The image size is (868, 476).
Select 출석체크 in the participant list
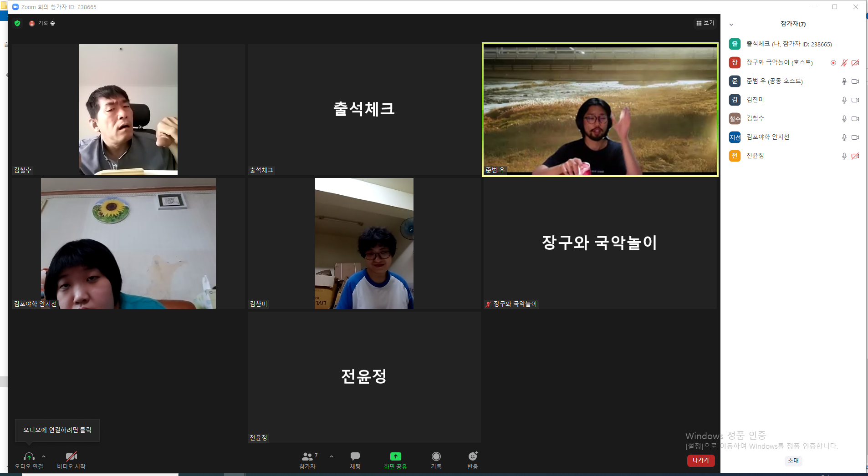[x=793, y=44]
